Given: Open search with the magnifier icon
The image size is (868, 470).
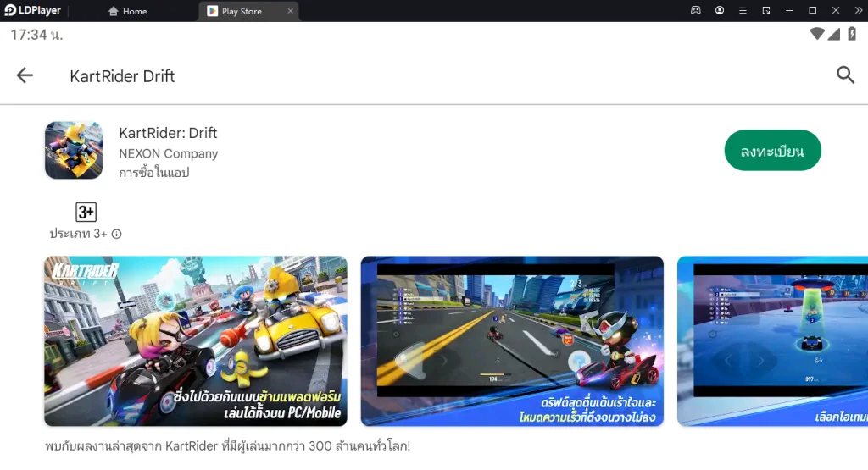Looking at the screenshot, I should [x=845, y=75].
